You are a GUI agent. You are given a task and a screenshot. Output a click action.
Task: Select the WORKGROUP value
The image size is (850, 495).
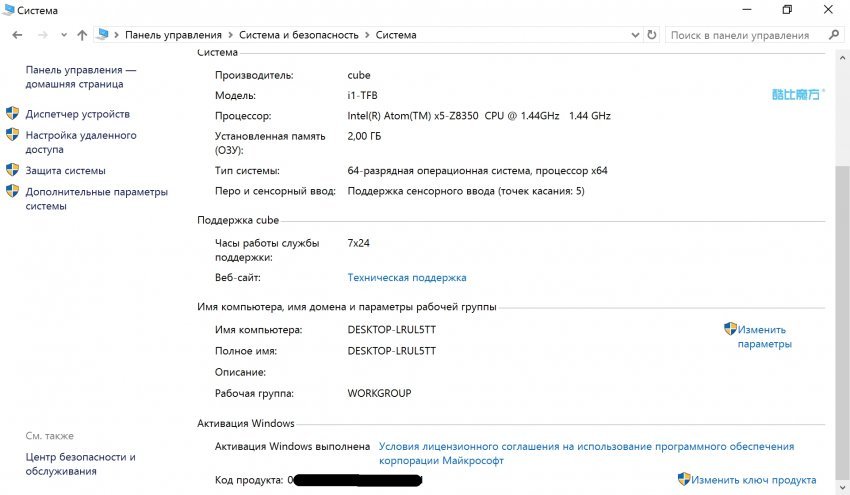[x=379, y=393]
